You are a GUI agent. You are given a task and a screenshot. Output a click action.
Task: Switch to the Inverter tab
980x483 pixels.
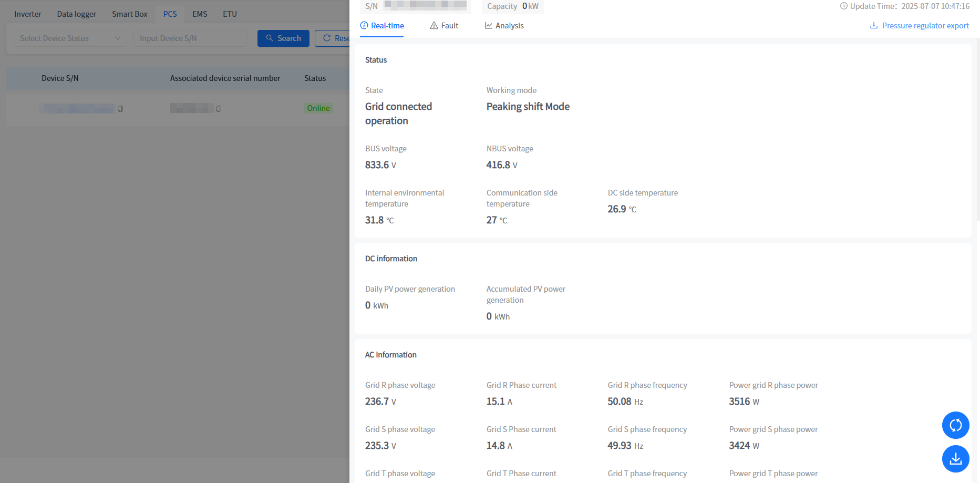point(28,14)
